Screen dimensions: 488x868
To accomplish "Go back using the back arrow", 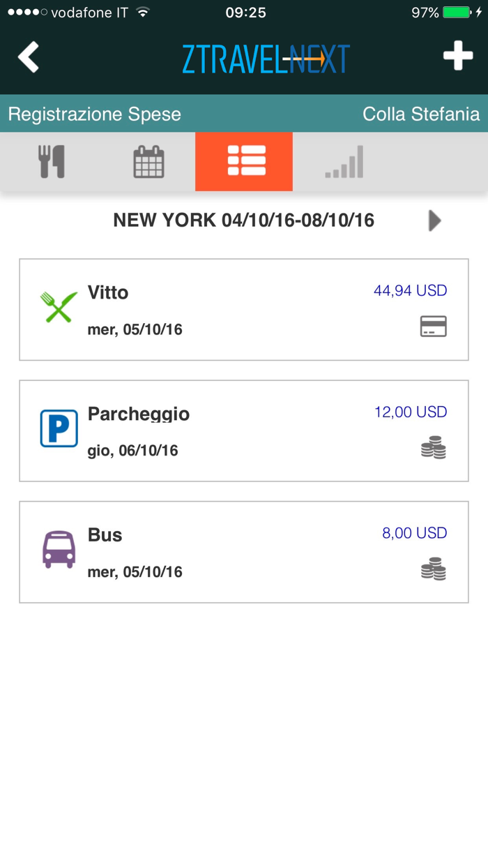I will pyautogui.click(x=28, y=58).
